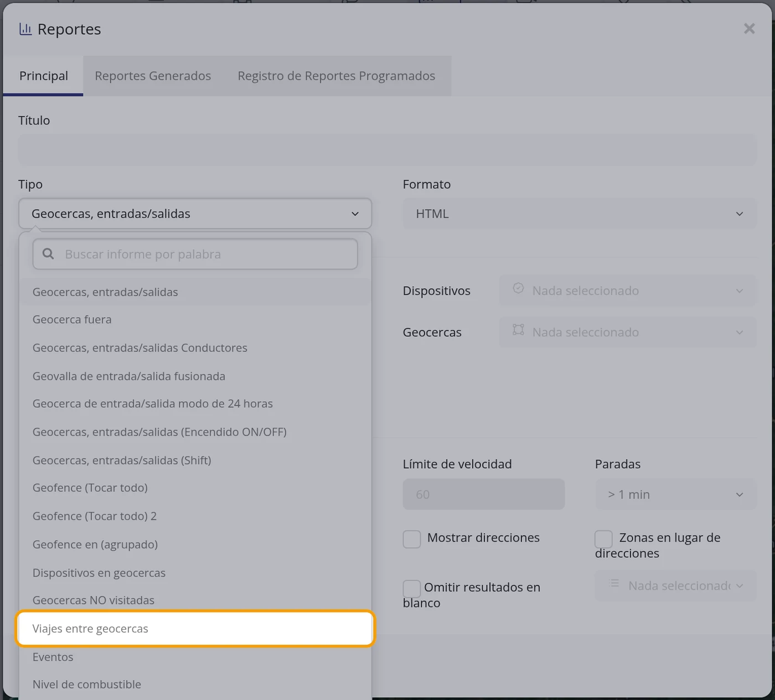Expand the Geocercas selector dropdown
775x700 pixels.
pos(627,332)
